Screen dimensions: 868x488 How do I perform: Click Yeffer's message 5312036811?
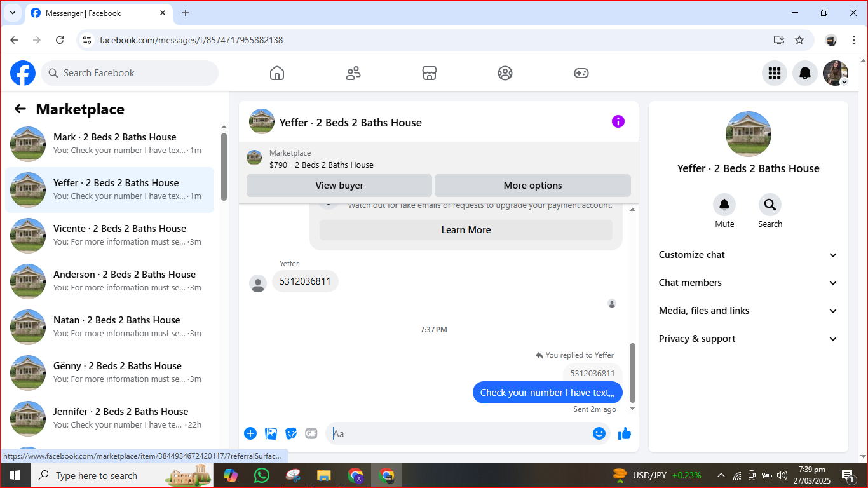tap(305, 281)
